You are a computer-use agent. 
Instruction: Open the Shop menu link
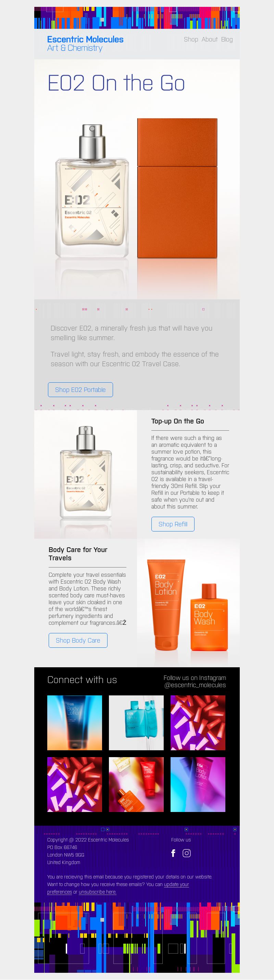[x=191, y=39]
